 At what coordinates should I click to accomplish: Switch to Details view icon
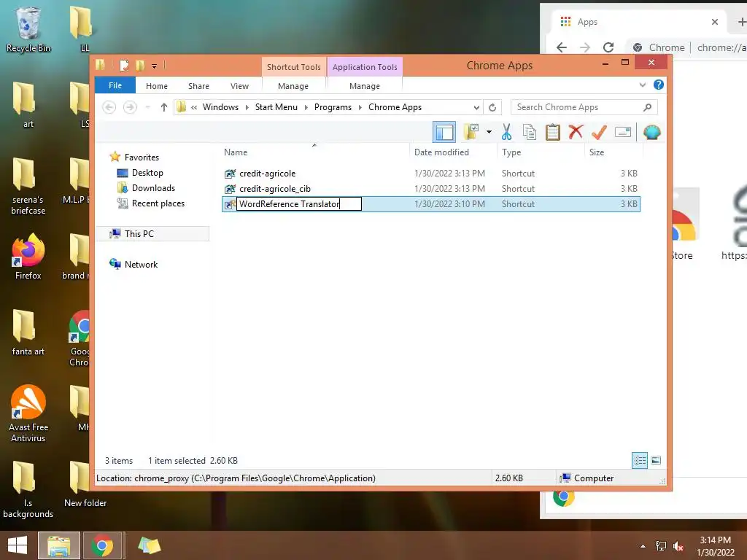click(639, 460)
